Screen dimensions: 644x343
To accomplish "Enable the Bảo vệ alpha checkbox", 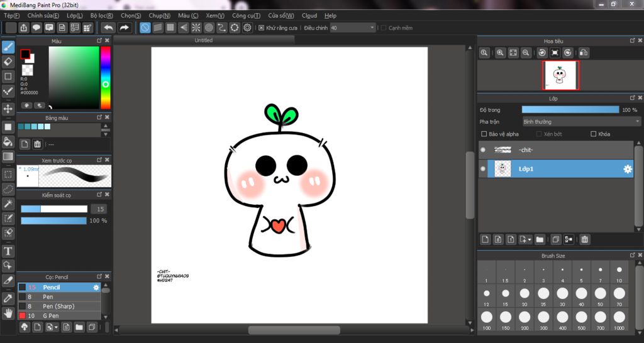I will pyautogui.click(x=484, y=134).
